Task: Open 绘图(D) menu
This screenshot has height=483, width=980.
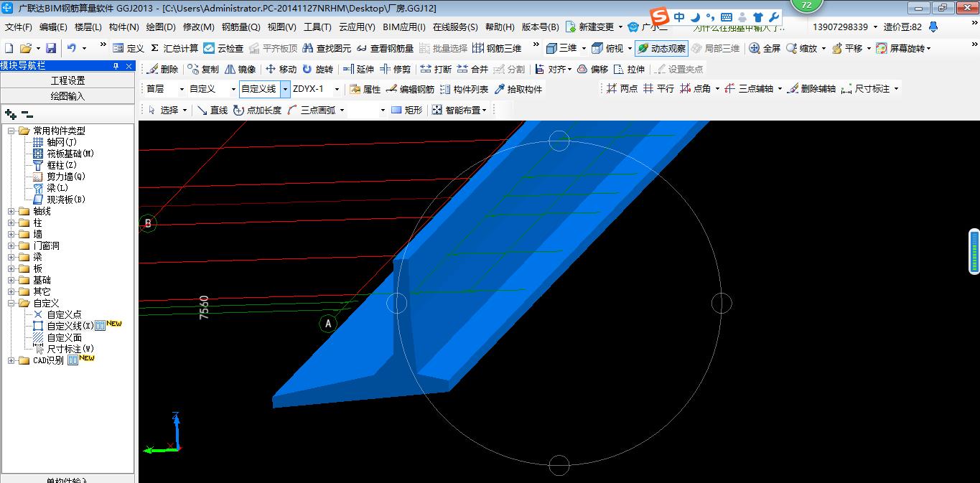Action: 161,27
